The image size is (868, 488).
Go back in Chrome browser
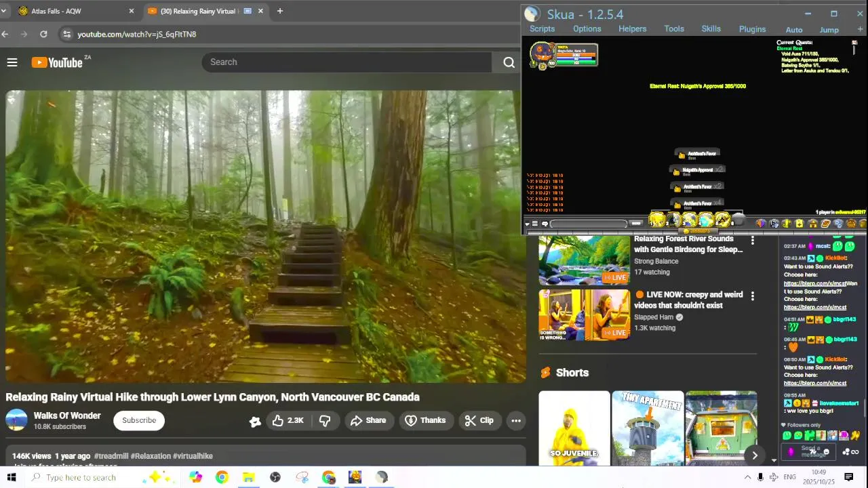[x=5, y=34]
